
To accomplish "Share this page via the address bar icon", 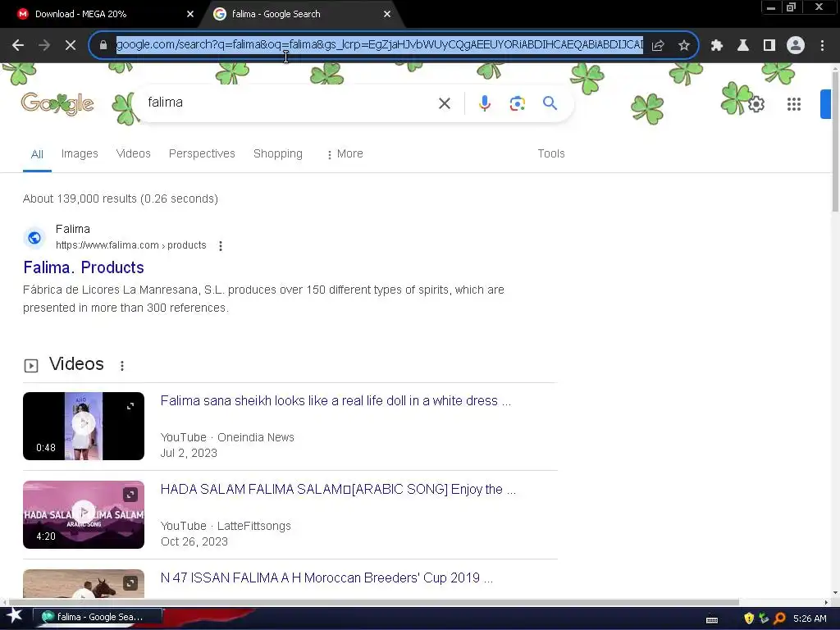I will [658, 45].
